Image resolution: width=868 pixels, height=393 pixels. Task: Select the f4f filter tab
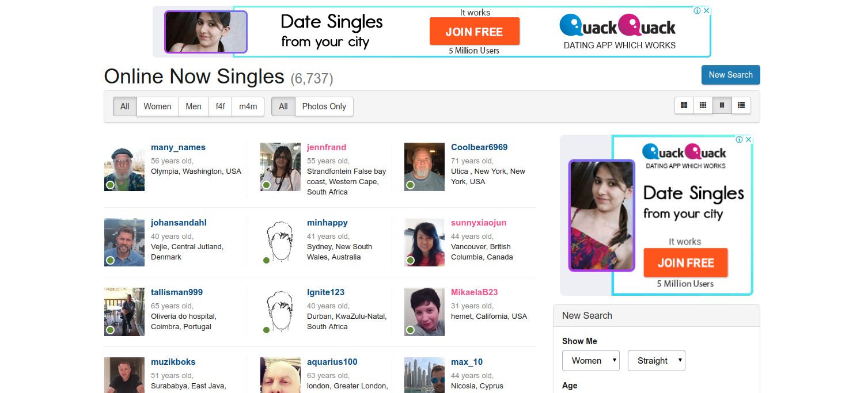pyautogui.click(x=221, y=106)
